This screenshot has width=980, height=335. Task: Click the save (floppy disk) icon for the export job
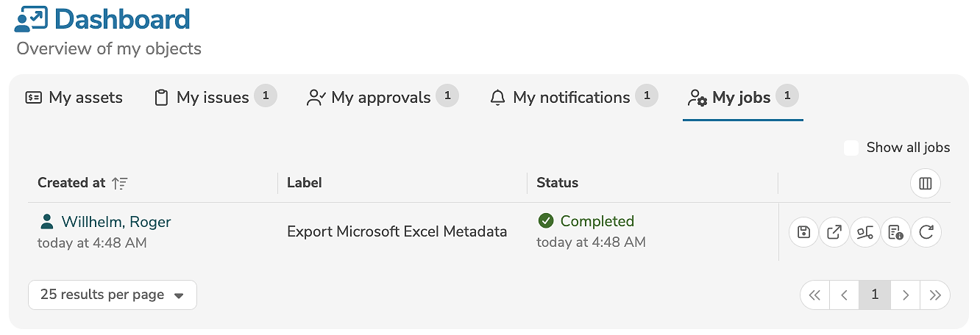click(803, 233)
